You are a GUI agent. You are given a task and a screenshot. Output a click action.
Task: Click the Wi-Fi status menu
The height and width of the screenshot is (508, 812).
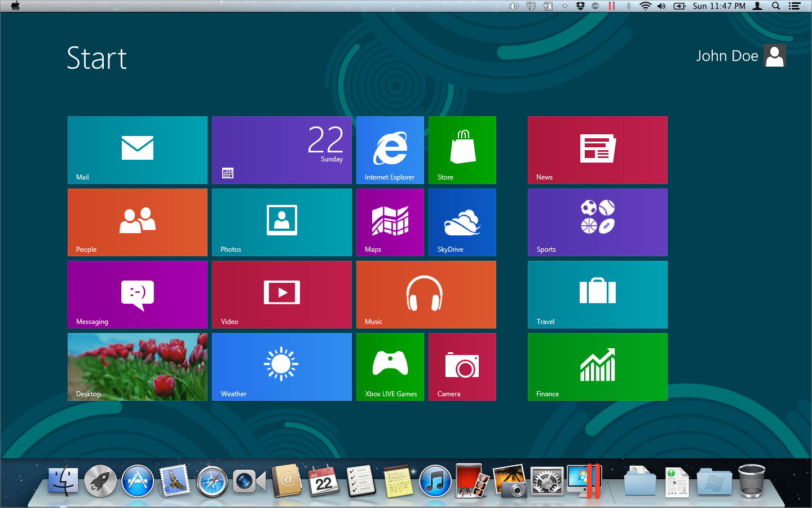[646, 6]
